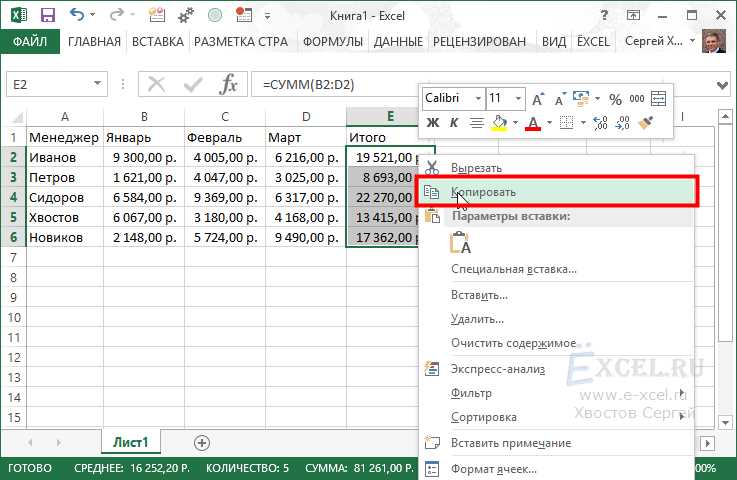
Task: Open Фильтр submenu
Action: pyautogui.click(x=556, y=393)
